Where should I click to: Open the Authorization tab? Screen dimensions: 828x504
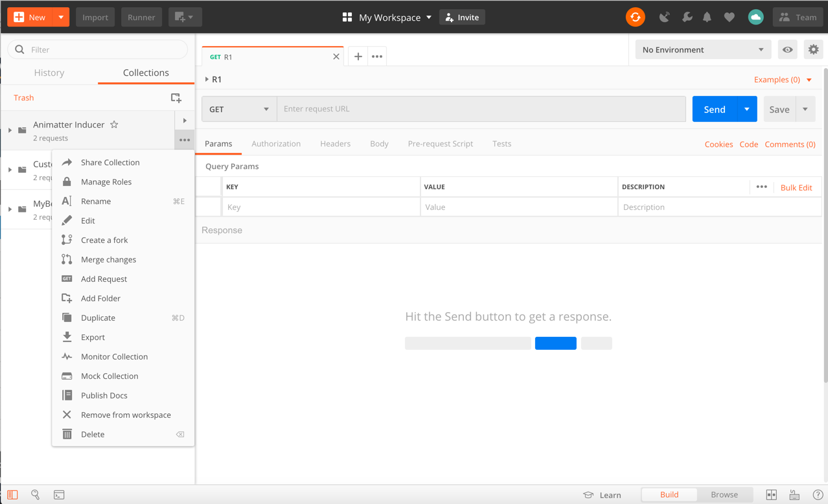pos(276,144)
